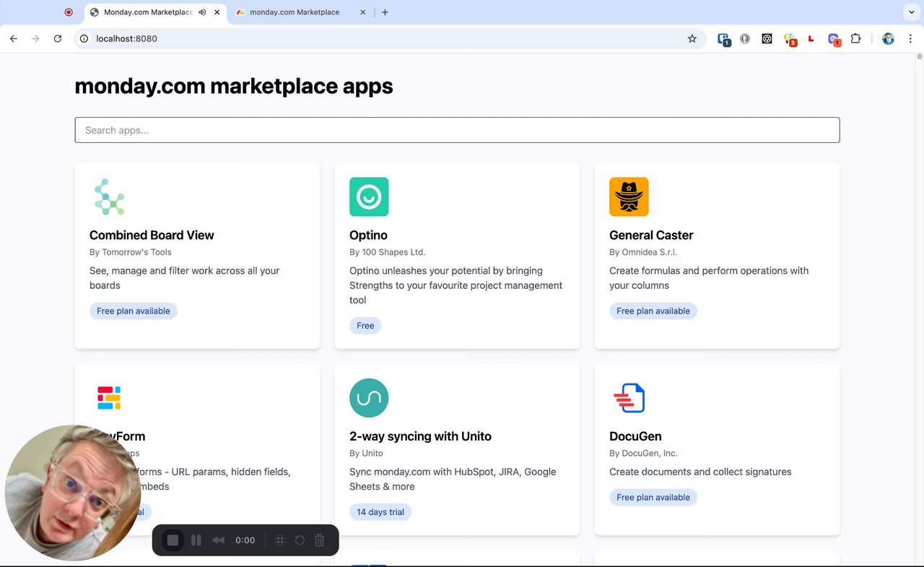Click the rewind button in recorder bar
The height and width of the screenshot is (567, 924).
218,540
